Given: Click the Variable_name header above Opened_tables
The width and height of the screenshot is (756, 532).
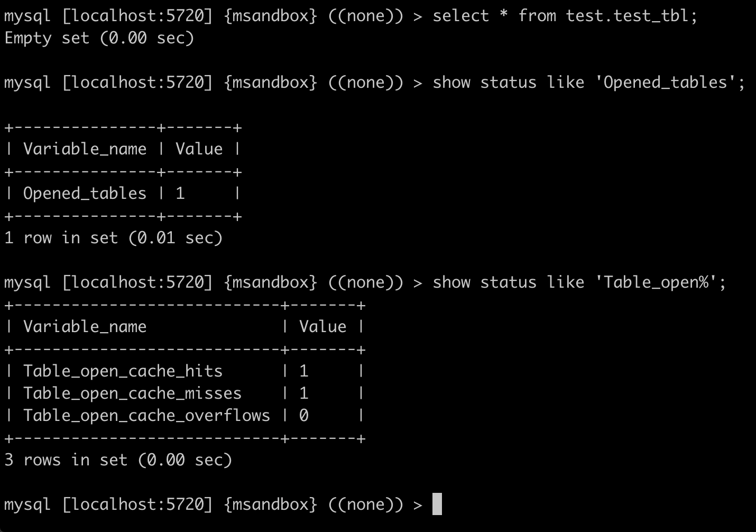Looking at the screenshot, I should click(x=85, y=149).
